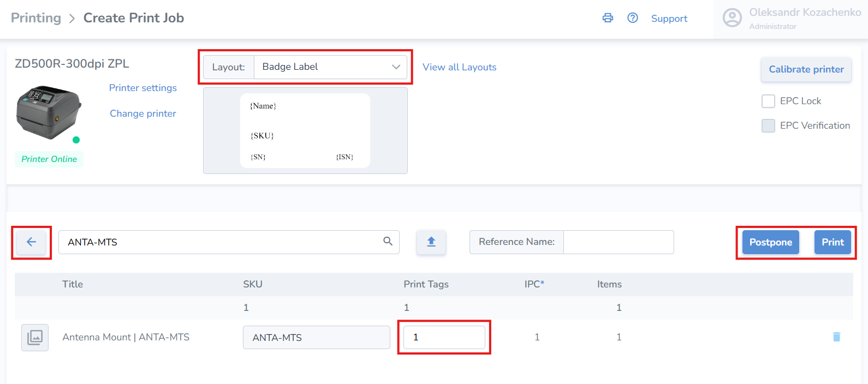The width and height of the screenshot is (868, 384).
Task: Click the upload arrow icon button
Action: (431, 242)
